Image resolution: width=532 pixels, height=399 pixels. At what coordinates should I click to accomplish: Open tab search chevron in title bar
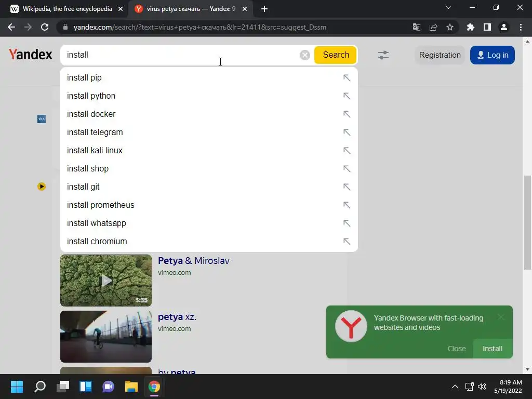pos(448,7)
